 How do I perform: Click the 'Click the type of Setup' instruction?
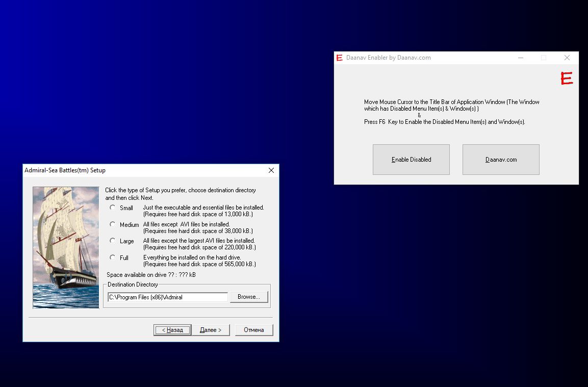point(181,194)
